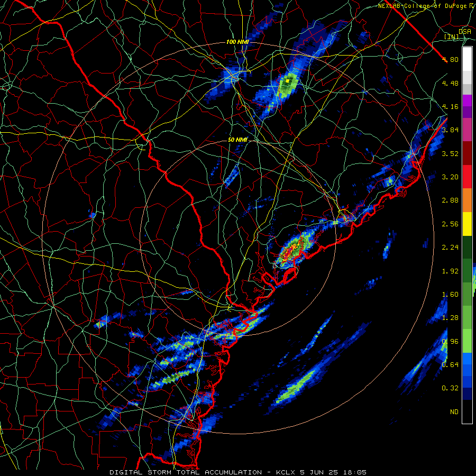The image size is (476, 476).
Task: Click the ND legend label
Action: 454,412
